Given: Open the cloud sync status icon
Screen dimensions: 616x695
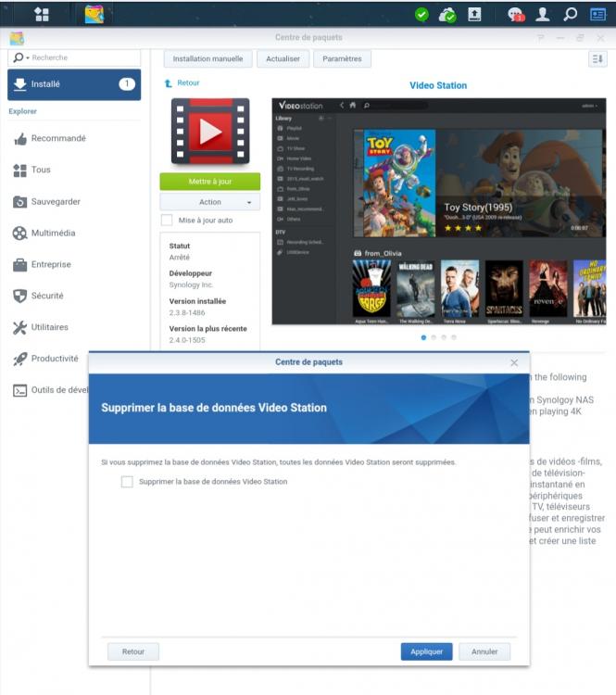Looking at the screenshot, I should point(447,15).
